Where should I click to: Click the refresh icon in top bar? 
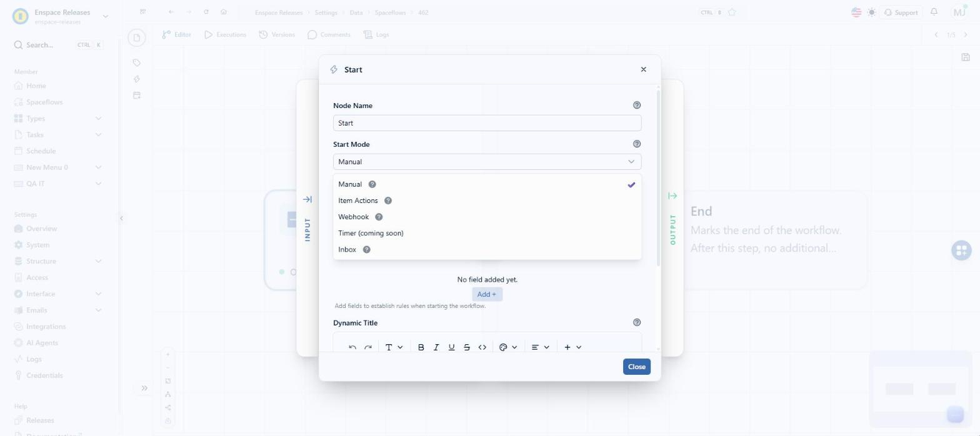206,12
